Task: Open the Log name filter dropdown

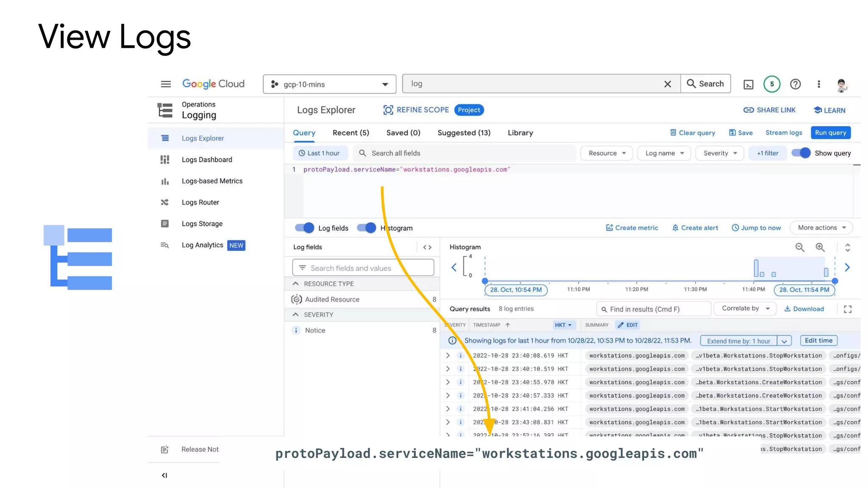Action: pos(664,153)
